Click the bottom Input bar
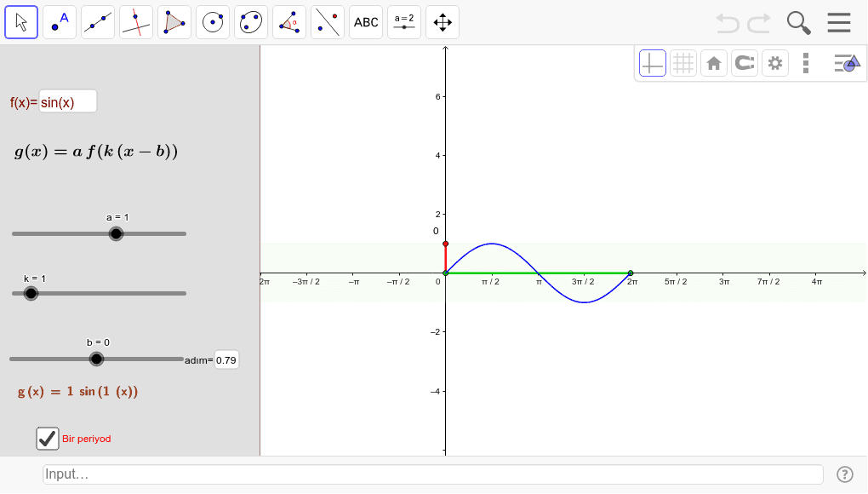 point(433,474)
